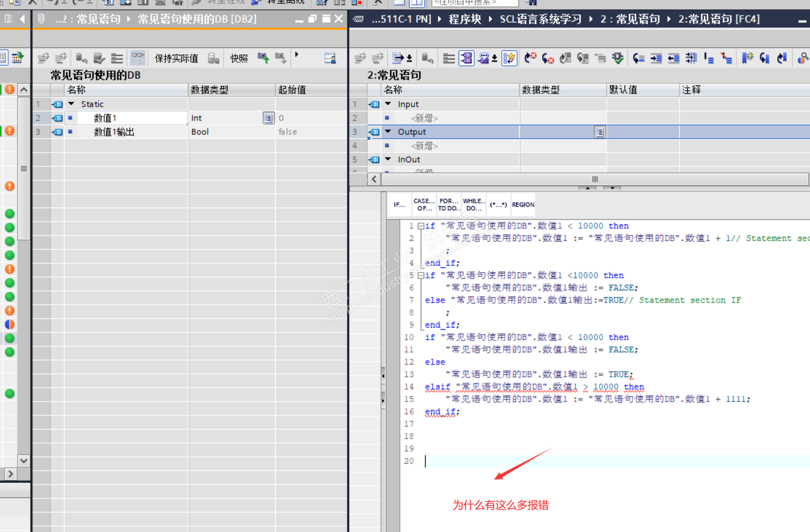Click the interface table horizontal scroll left arrow
The height and width of the screenshot is (532, 810).
pos(374,179)
